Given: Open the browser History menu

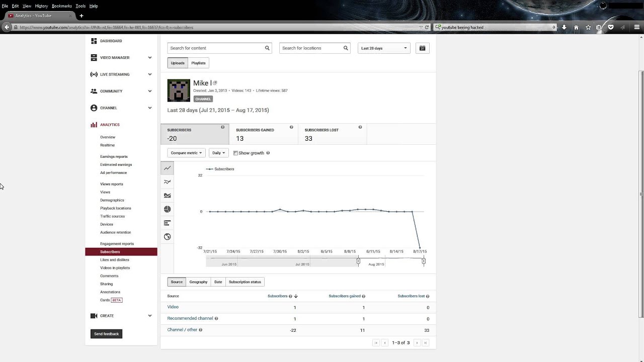Looking at the screenshot, I should 41,6.
